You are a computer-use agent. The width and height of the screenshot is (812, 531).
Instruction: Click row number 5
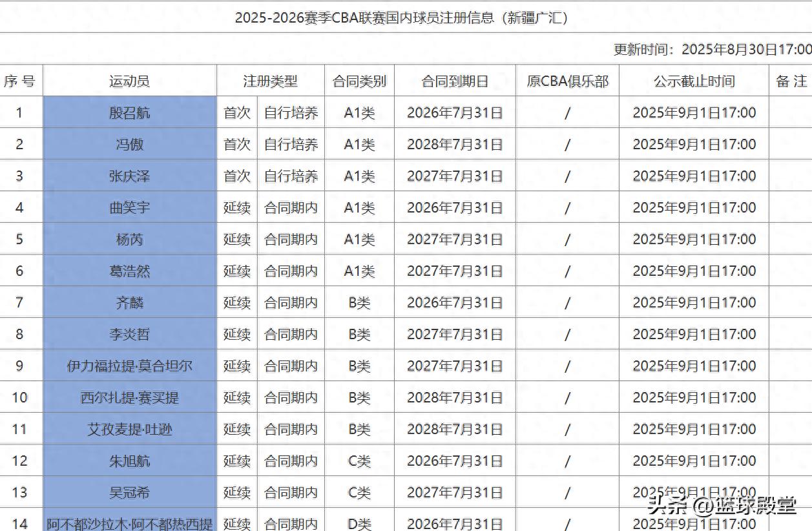tap(19, 240)
